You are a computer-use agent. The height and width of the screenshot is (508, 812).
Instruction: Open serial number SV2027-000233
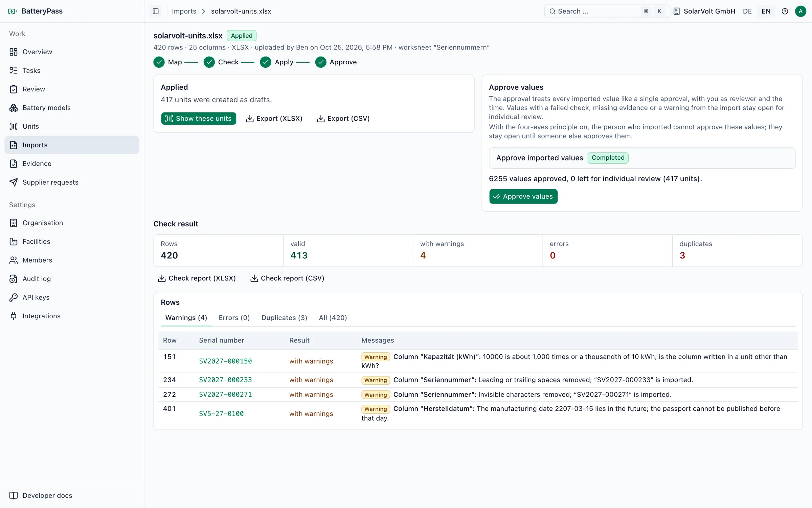tap(225, 380)
